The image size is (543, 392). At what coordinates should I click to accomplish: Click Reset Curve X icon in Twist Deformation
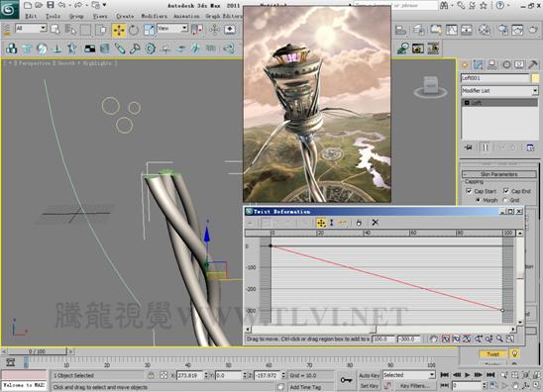[x=375, y=223]
